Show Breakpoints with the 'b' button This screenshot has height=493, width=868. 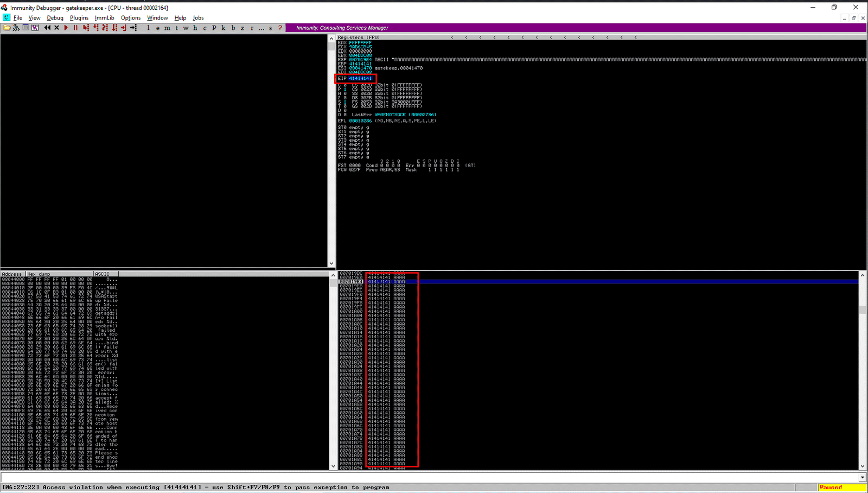233,28
